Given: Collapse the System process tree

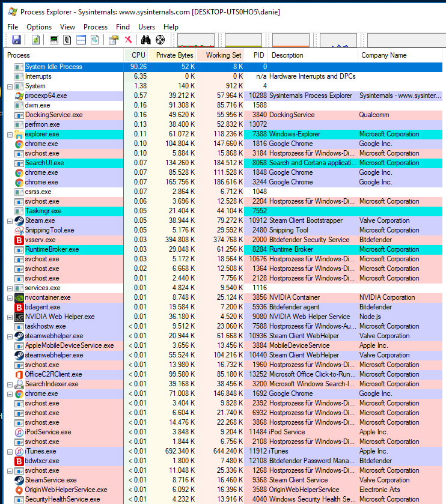Looking at the screenshot, I should click(10, 87).
